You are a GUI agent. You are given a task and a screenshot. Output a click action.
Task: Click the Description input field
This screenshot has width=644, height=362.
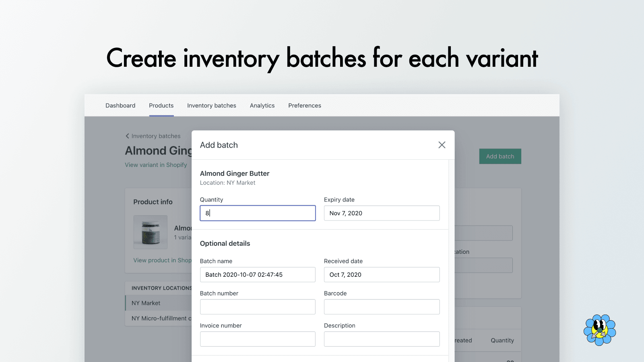pyautogui.click(x=382, y=339)
